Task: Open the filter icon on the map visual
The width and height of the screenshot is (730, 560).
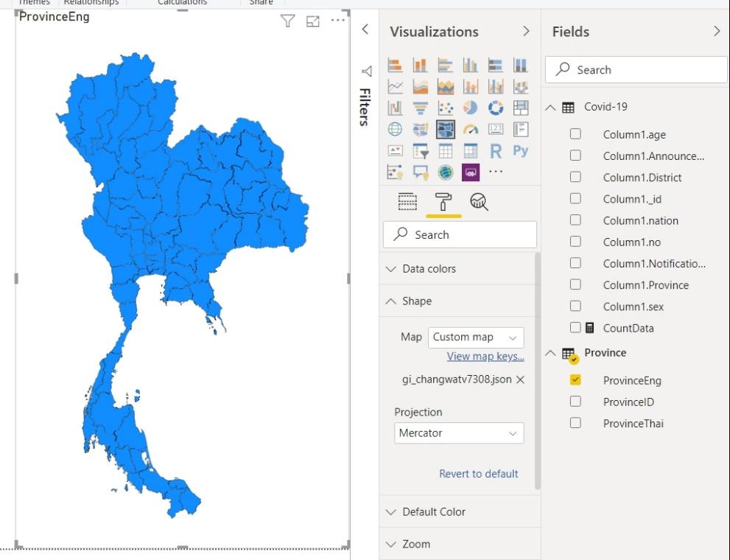Action: pyautogui.click(x=287, y=22)
